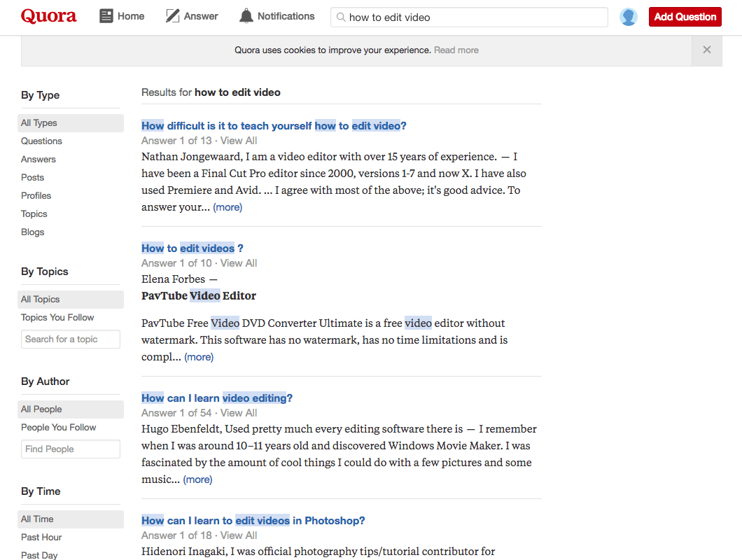The height and width of the screenshot is (560, 742).
Task: Open 'How difficult is it to teach yourself' question
Action: 274,126
